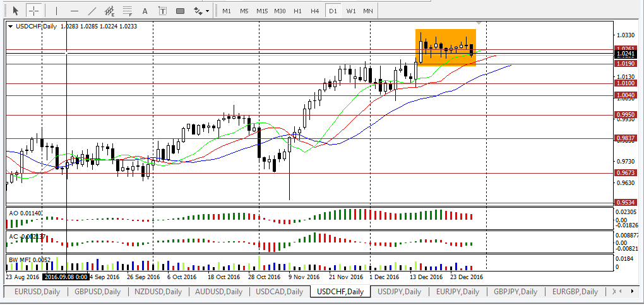Click the 0.9534 price level label

pos(626,202)
